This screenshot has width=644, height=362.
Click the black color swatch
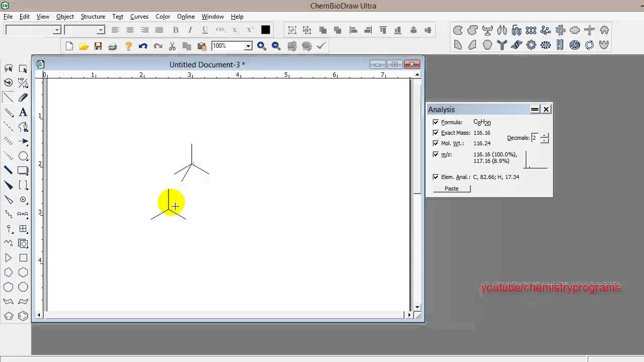(x=265, y=30)
